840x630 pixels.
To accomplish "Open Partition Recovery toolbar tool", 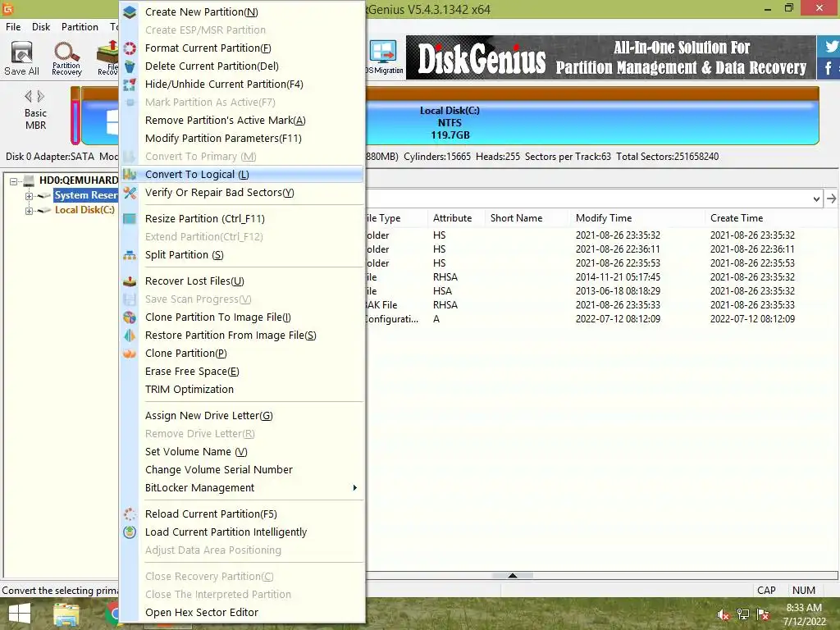I will pyautogui.click(x=66, y=58).
